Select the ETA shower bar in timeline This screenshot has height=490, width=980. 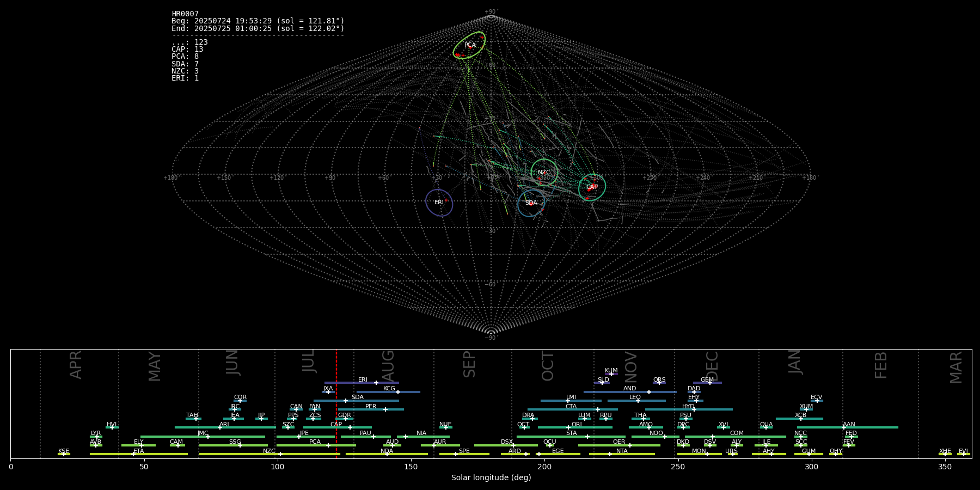[x=139, y=454]
